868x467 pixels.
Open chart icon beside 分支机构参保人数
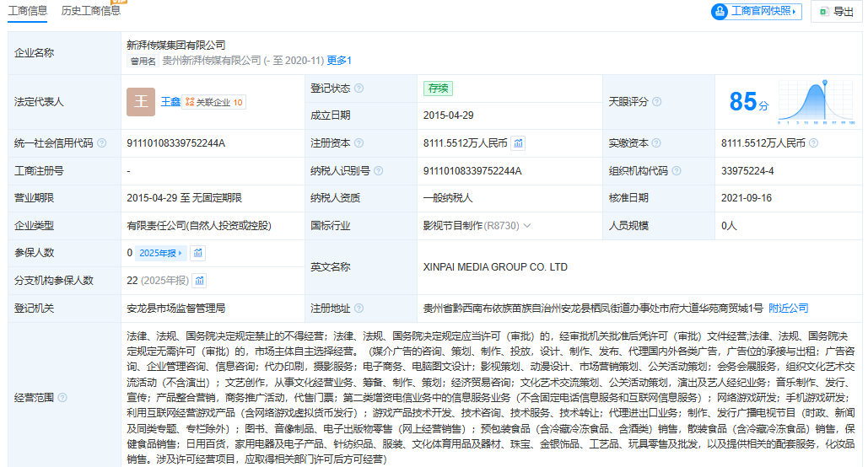[x=199, y=281]
